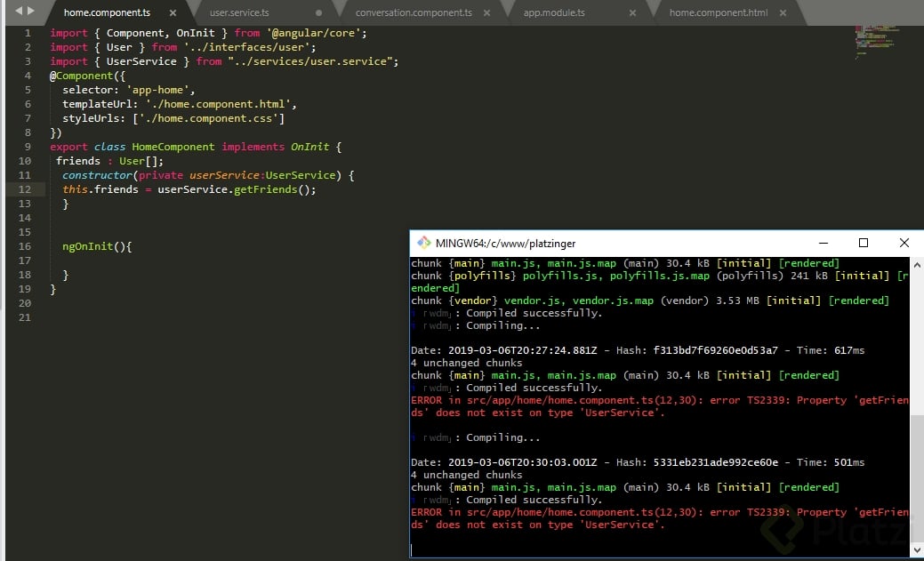Click on getFriends in line 12
The width and height of the screenshot is (924, 561).
265,189
